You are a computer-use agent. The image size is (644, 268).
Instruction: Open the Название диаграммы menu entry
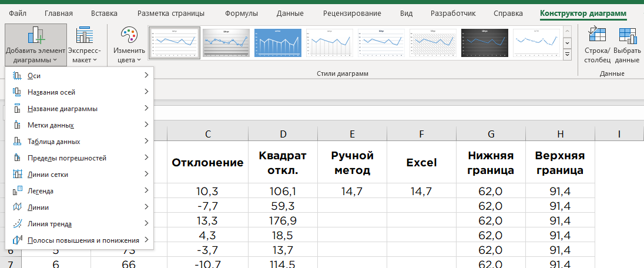coord(79,109)
